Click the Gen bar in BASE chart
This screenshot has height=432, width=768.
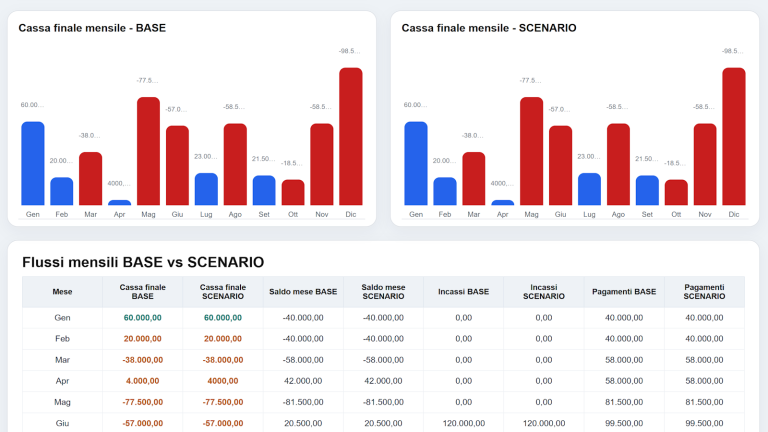tap(33, 163)
